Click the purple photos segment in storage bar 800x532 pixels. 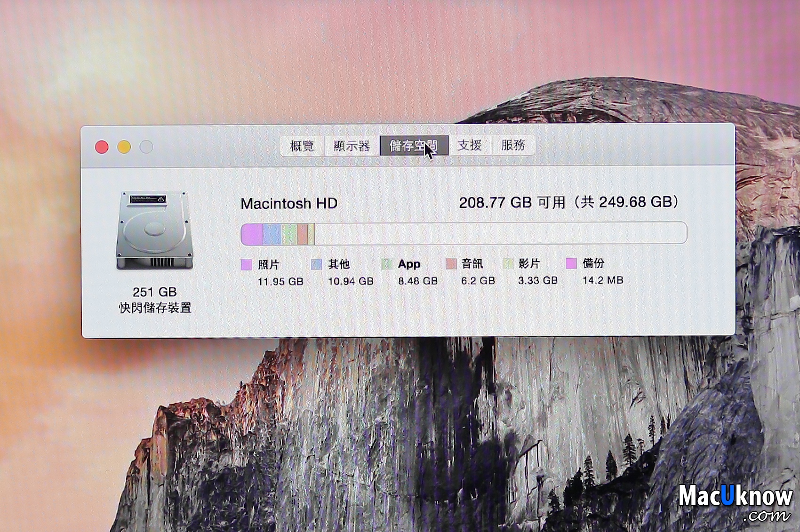click(x=252, y=234)
